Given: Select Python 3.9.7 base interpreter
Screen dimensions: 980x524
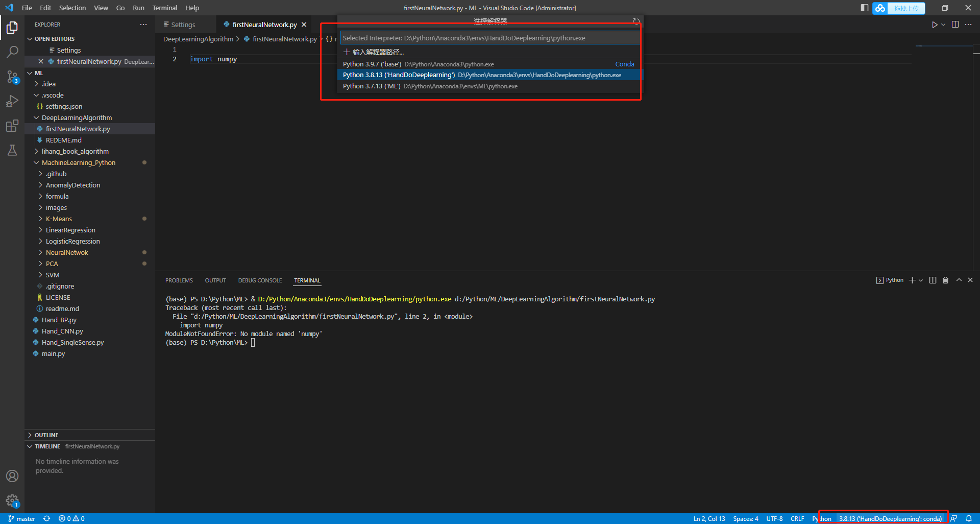Looking at the screenshot, I should [x=490, y=64].
